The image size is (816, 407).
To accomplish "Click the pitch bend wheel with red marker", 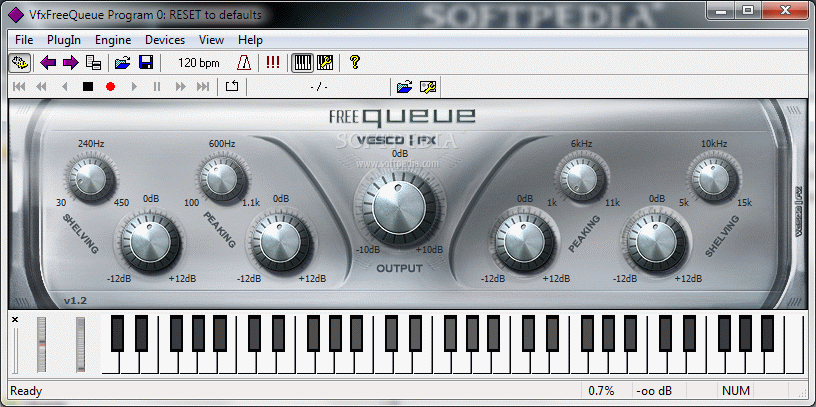I will [x=41, y=345].
